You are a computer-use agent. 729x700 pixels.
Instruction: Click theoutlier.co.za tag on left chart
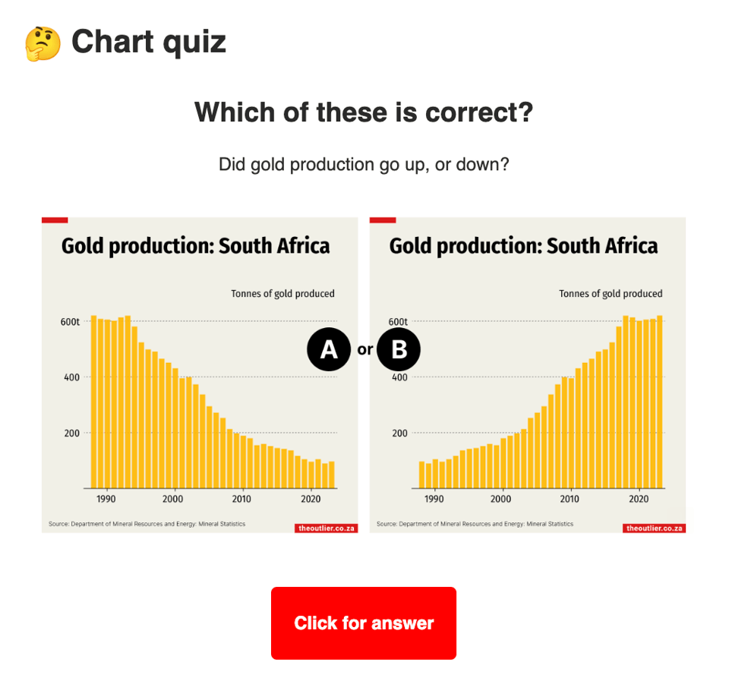326,528
